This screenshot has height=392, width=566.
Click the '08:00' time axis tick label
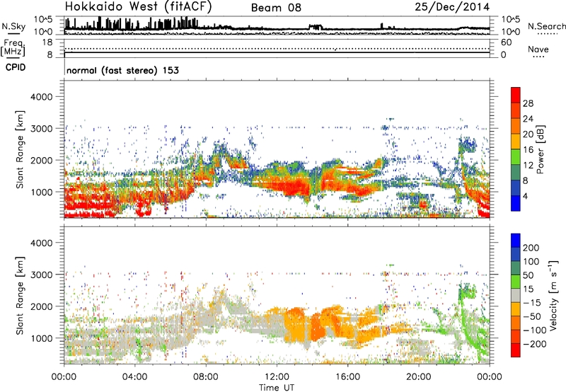click(x=205, y=377)
